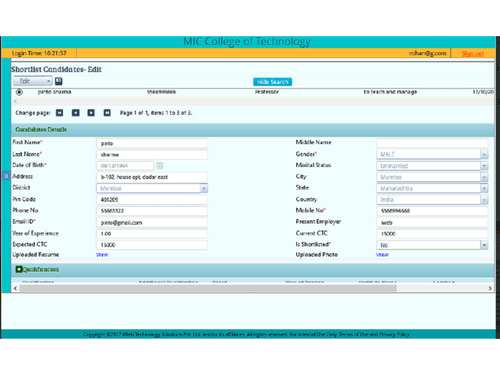Open the Marital Status dropdown
This screenshot has height=375, width=500.
pos(432,166)
